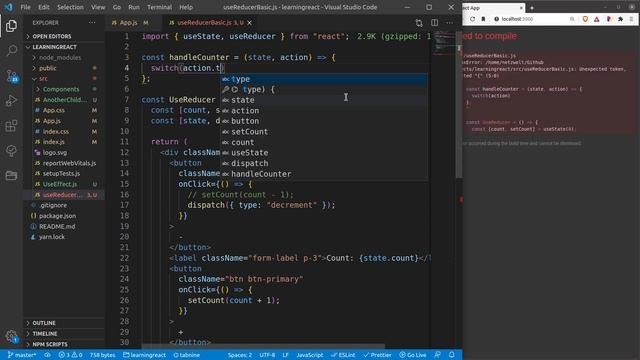Click Go Live in status bar
The width and height of the screenshot is (640, 360).
tap(413, 355)
